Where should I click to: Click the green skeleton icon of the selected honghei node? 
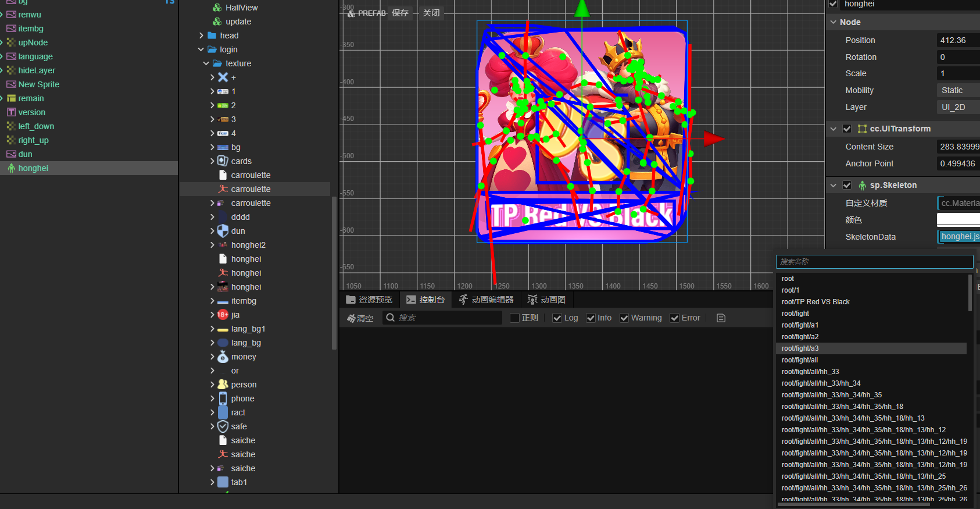(x=11, y=168)
